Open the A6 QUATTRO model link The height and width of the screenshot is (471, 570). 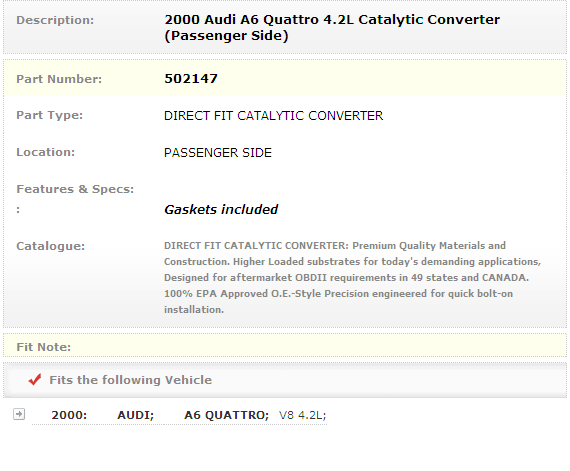(226, 415)
